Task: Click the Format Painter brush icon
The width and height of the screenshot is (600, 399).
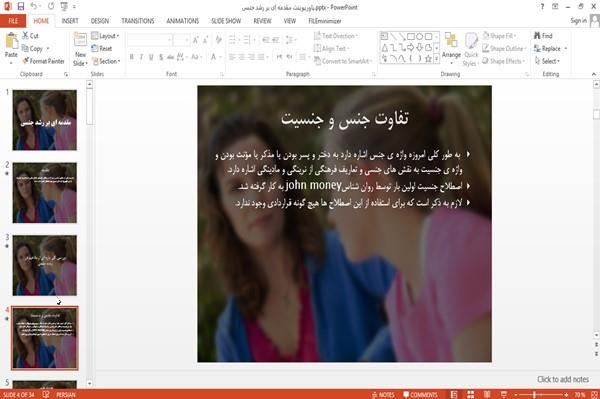Action: [26, 61]
